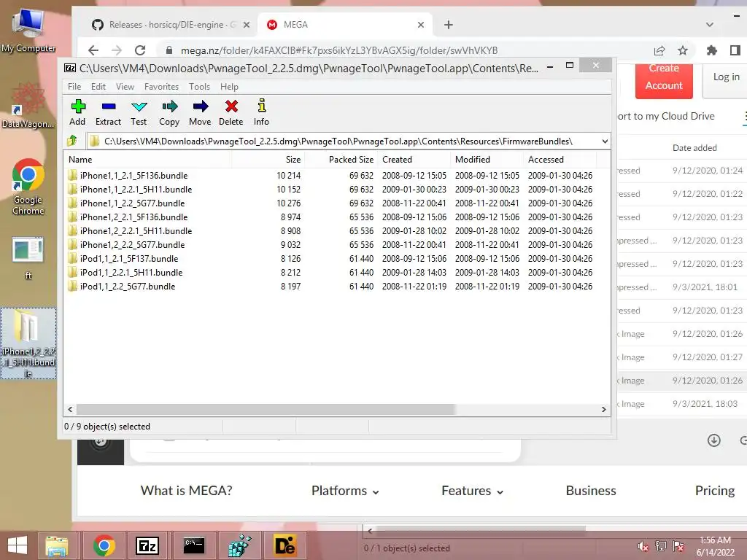
Task: Open View menu in 7-Zip
Action: [x=125, y=87]
